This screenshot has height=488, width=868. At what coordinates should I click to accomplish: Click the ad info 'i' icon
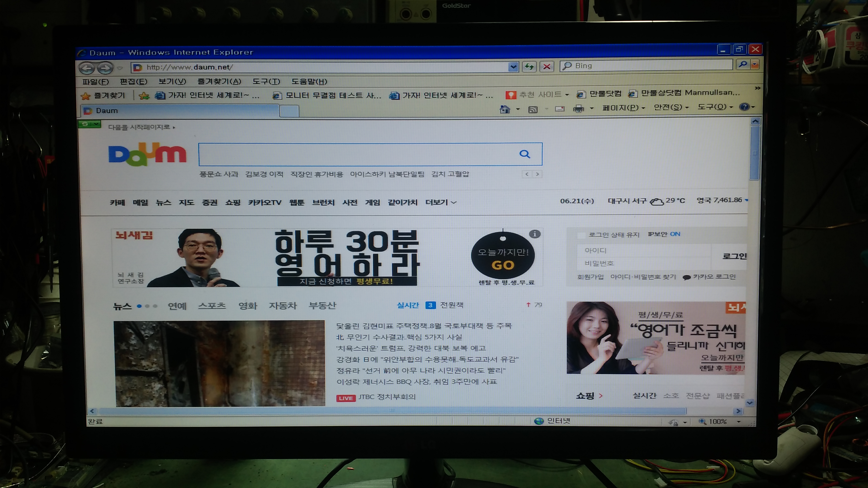pos(535,234)
